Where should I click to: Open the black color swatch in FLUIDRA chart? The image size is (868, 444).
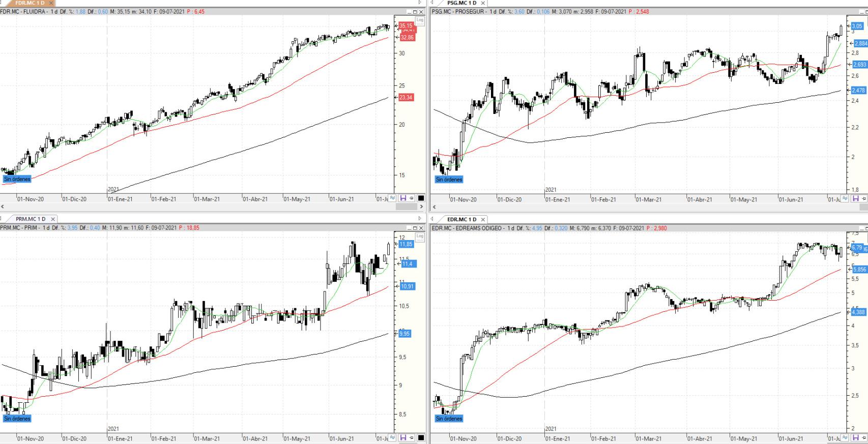coord(421,198)
